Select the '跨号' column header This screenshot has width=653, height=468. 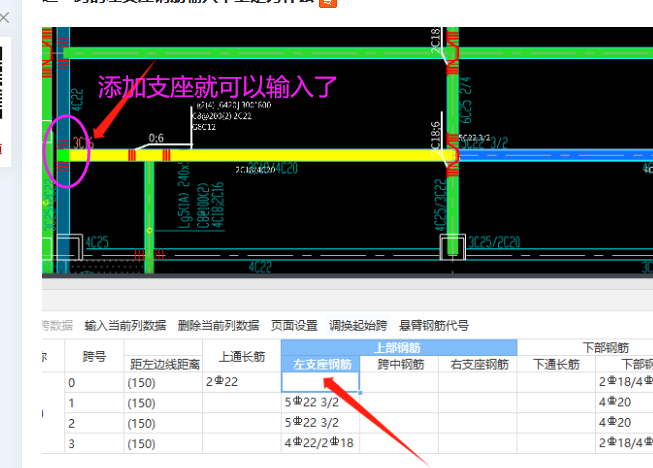pyautogui.click(x=94, y=356)
